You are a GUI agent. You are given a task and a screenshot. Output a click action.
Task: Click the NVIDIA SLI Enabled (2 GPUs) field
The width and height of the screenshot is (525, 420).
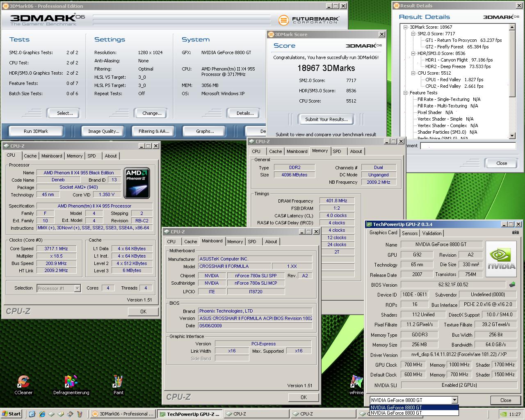(x=459, y=385)
